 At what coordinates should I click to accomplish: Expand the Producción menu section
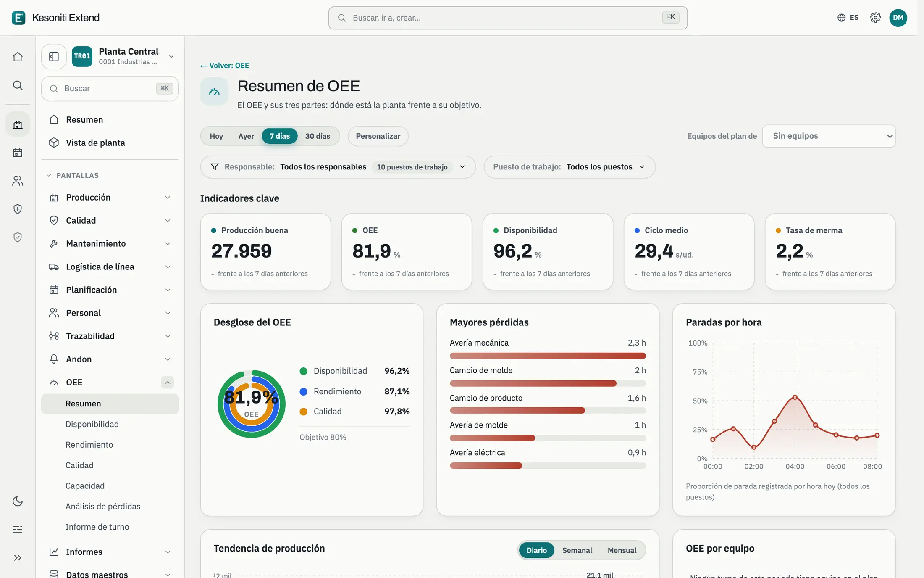click(110, 198)
